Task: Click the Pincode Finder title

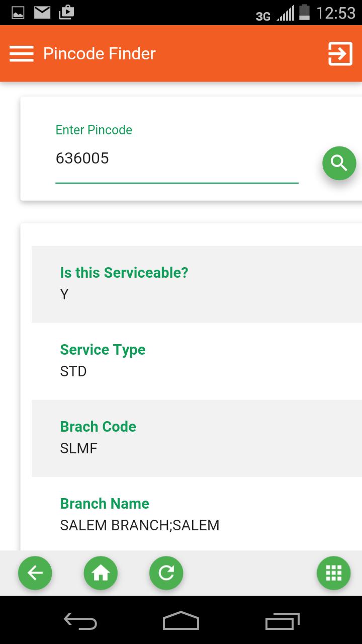Action: point(99,53)
